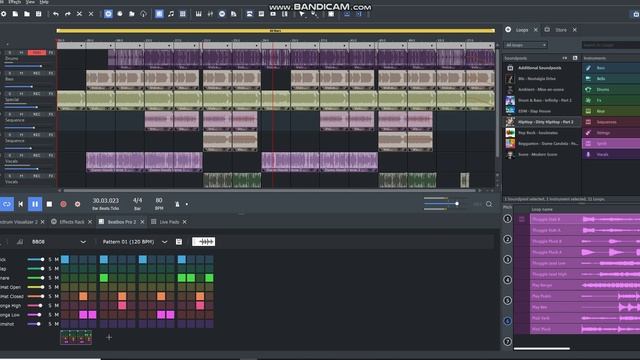
Task: Click the cloud upload icon in the toolbar
Action: pos(144,14)
